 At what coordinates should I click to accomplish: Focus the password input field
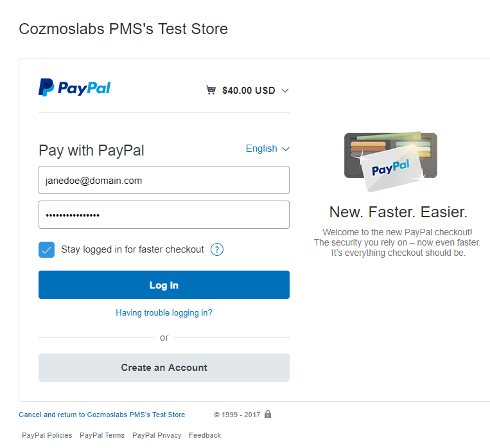tap(164, 215)
